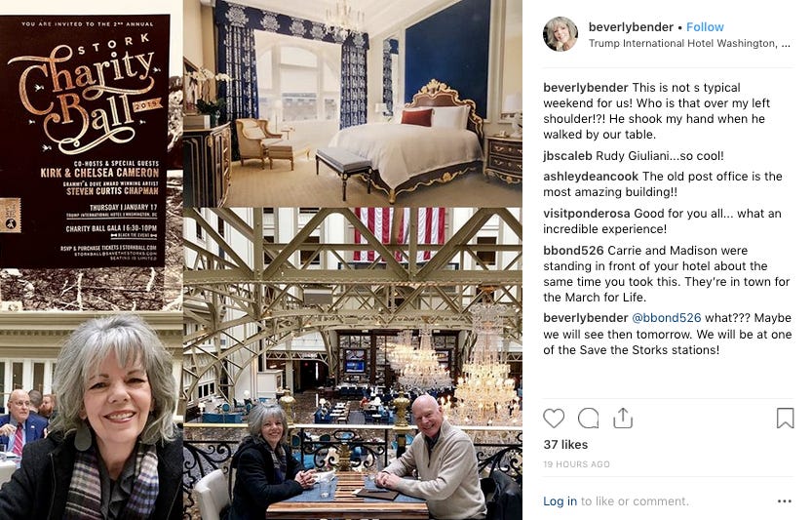Screen dimensions: 812x520
Task: Open the Trump International Hotel Washington location
Action: pos(689,44)
